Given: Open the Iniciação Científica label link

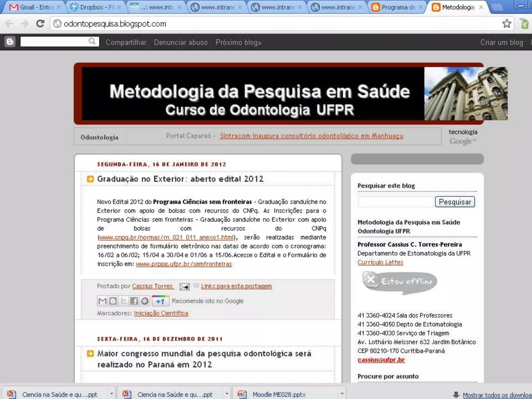Looking at the screenshot, I should point(161,313).
